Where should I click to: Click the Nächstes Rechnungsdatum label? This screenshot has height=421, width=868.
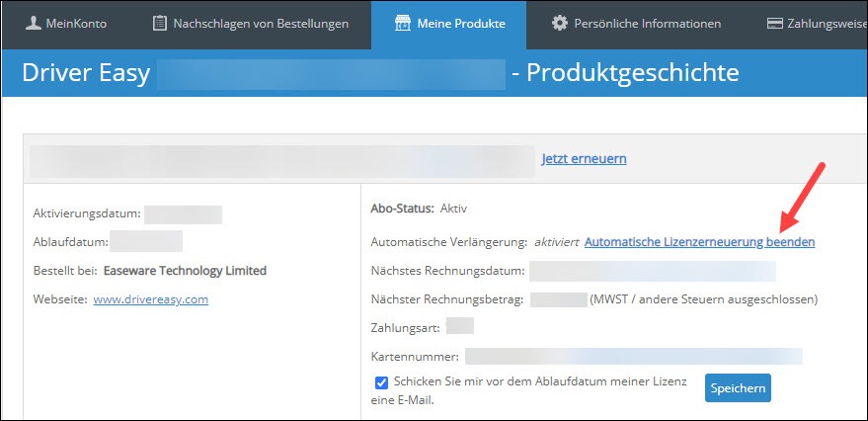point(447,271)
